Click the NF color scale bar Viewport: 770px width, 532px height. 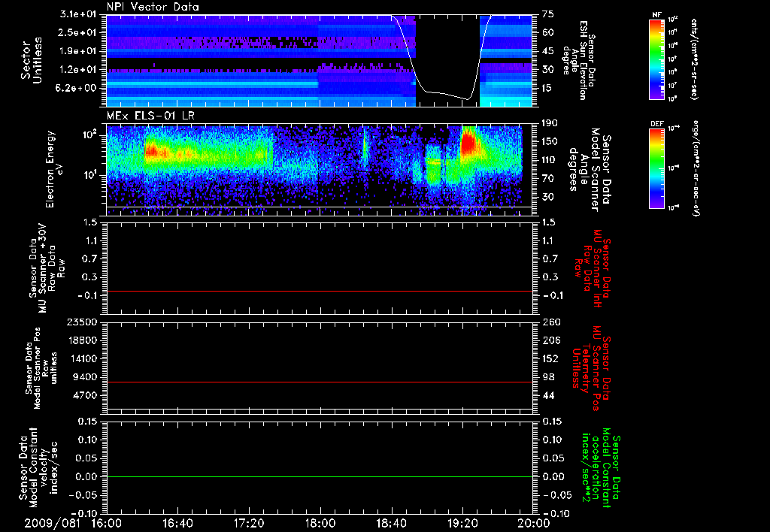point(657,59)
